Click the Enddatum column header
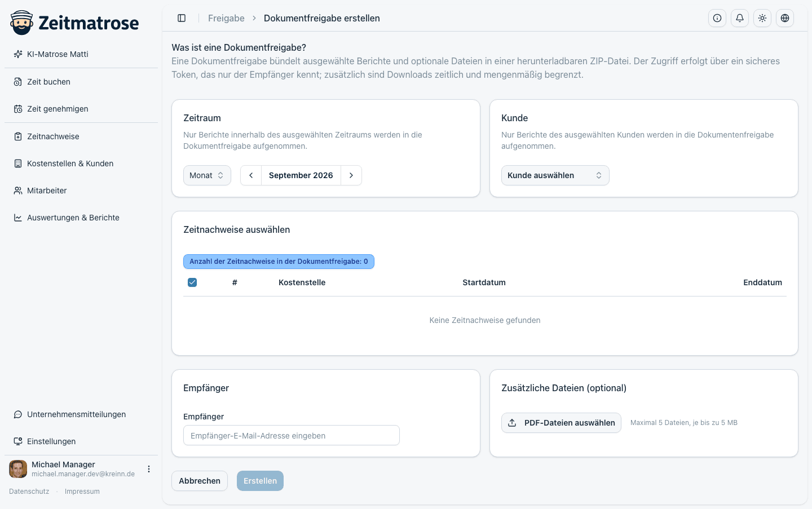 [x=762, y=282]
